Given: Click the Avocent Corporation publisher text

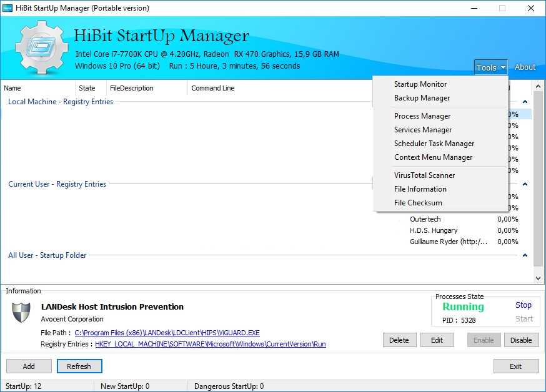Looking at the screenshot, I should coord(72,319).
